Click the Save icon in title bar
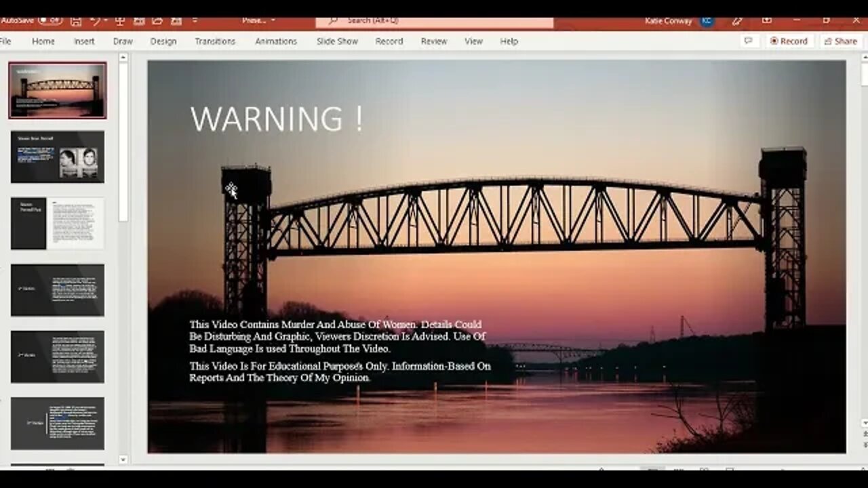The image size is (868, 488). point(76,21)
